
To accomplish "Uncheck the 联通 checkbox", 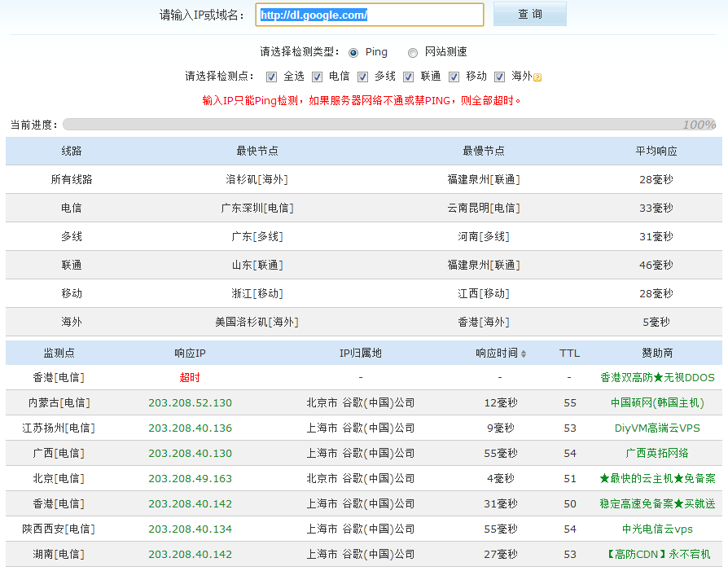I will pyautogui.click(x=408, y=77).
